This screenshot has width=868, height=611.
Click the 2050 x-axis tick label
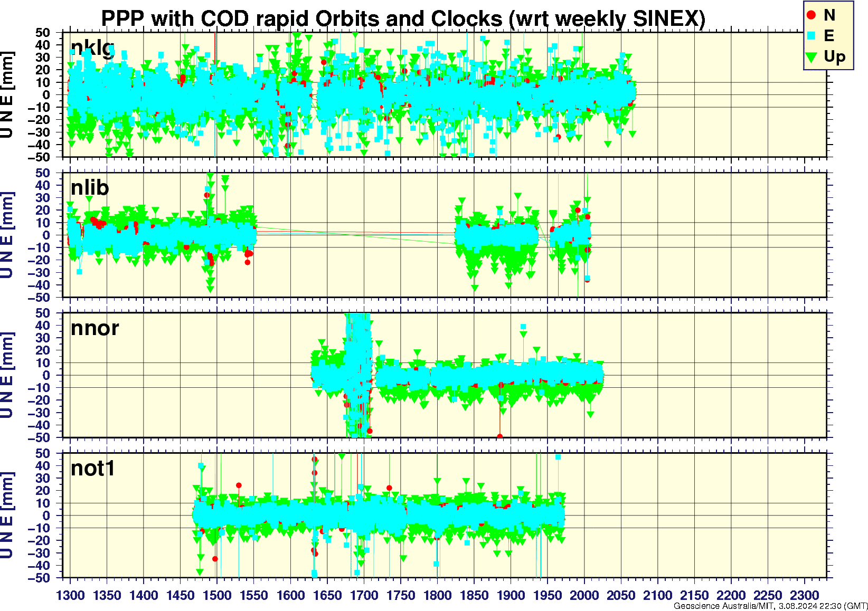point(621,595)
